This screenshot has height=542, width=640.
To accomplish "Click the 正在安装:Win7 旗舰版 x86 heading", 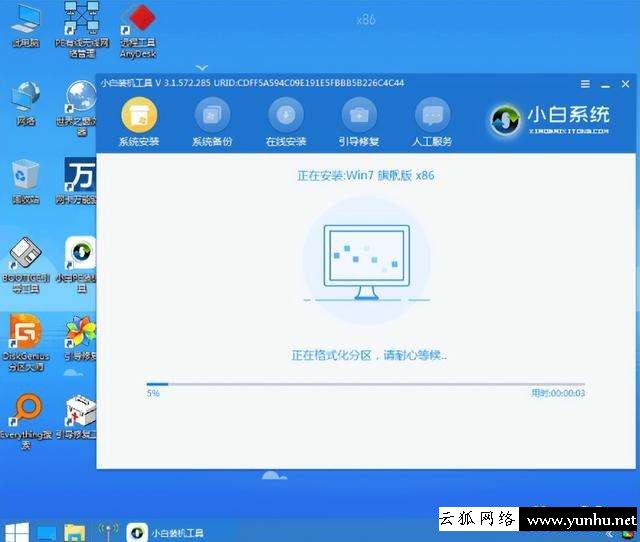I will [366, 175].
